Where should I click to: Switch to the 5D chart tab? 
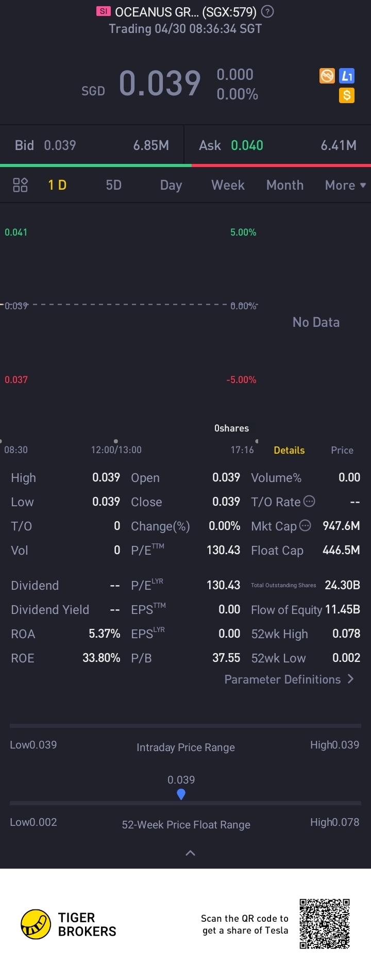point(114,185)
